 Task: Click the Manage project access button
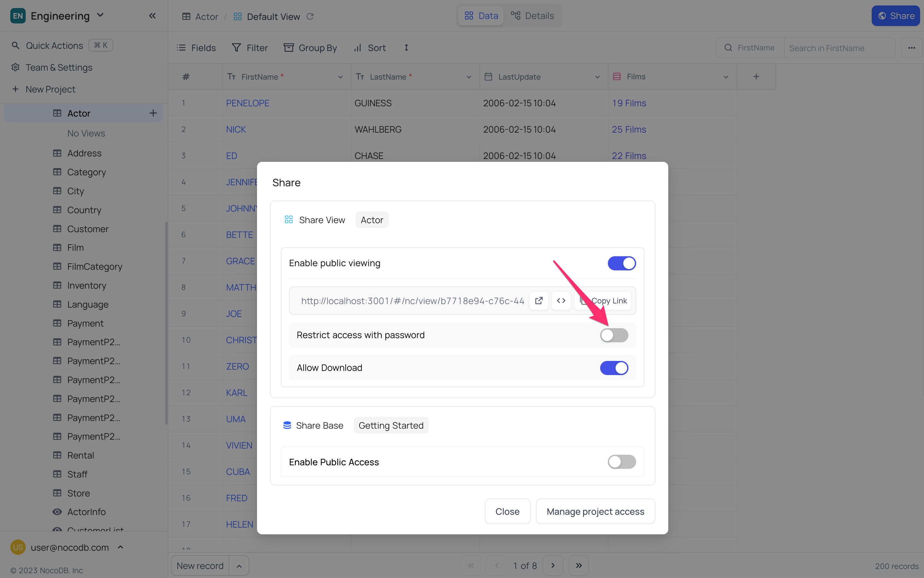[596, 511]
